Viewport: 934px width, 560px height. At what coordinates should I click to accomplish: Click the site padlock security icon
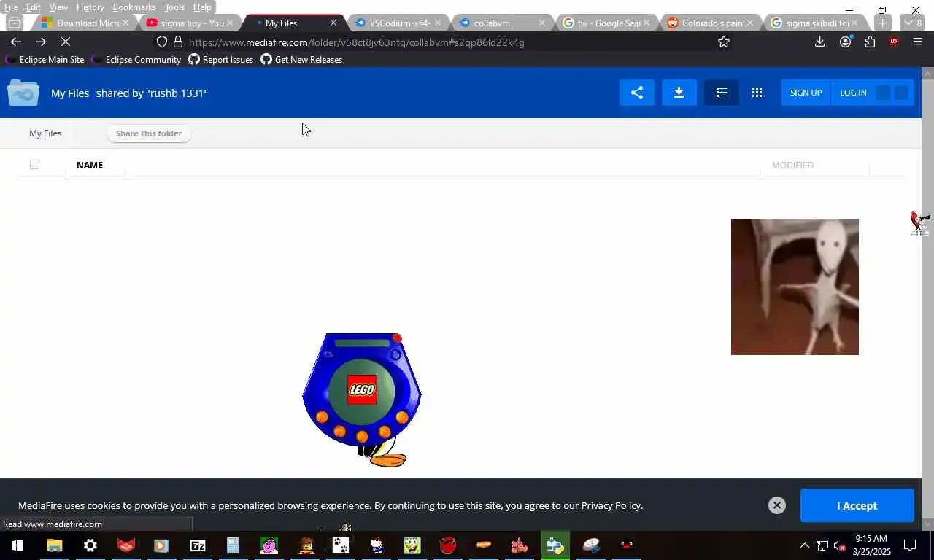177,42
